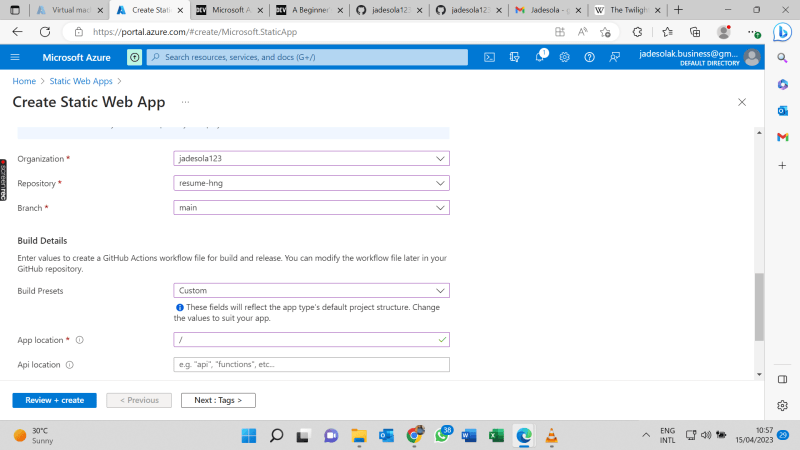800x450 pixels.
Task: Add this page to favorites
Action: 605,32
